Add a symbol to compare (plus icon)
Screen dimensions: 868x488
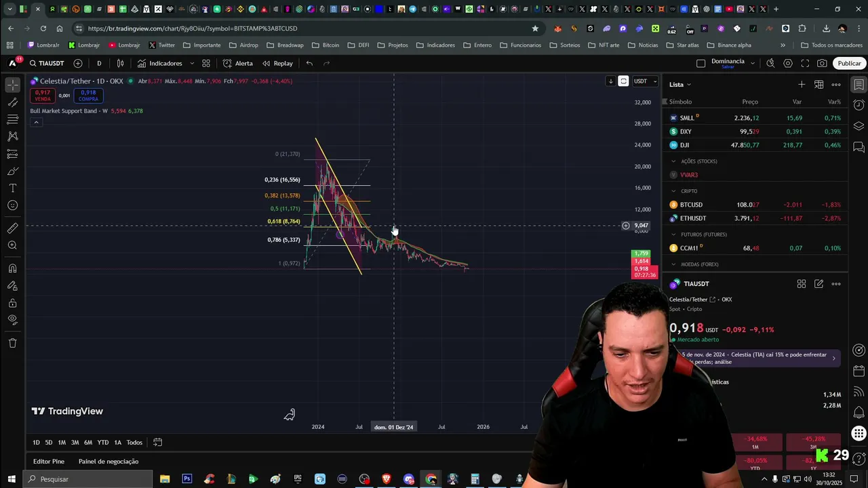pyautogui.click(x=78, y=63)
